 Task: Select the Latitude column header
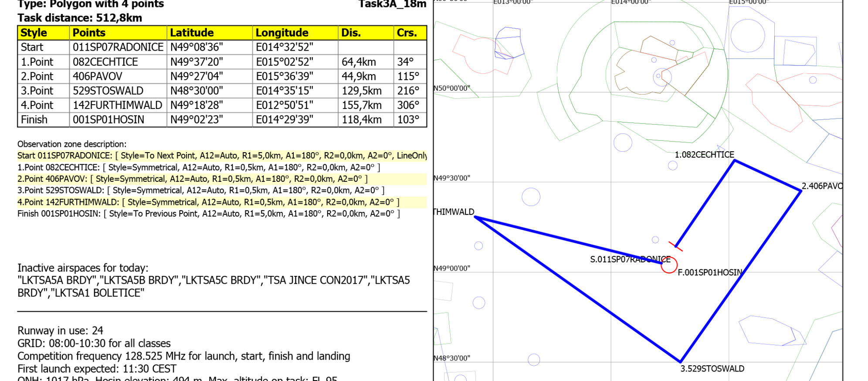coord(192,33)
